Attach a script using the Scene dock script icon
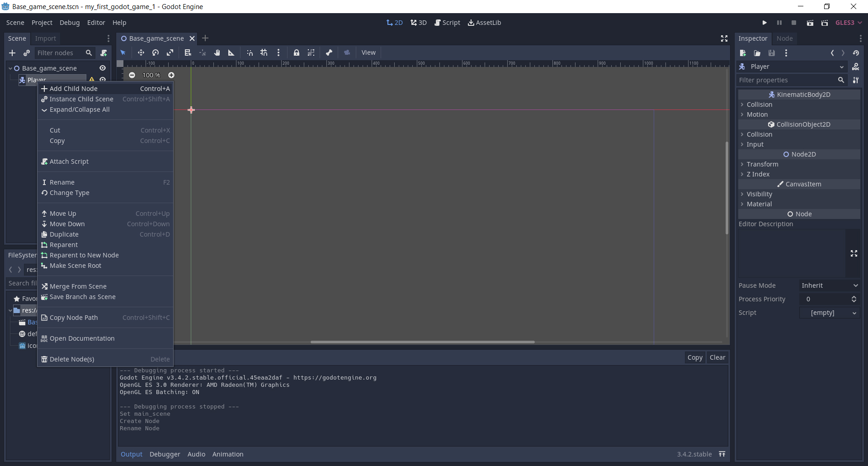The image size is (868, 466). coord(104,53)
